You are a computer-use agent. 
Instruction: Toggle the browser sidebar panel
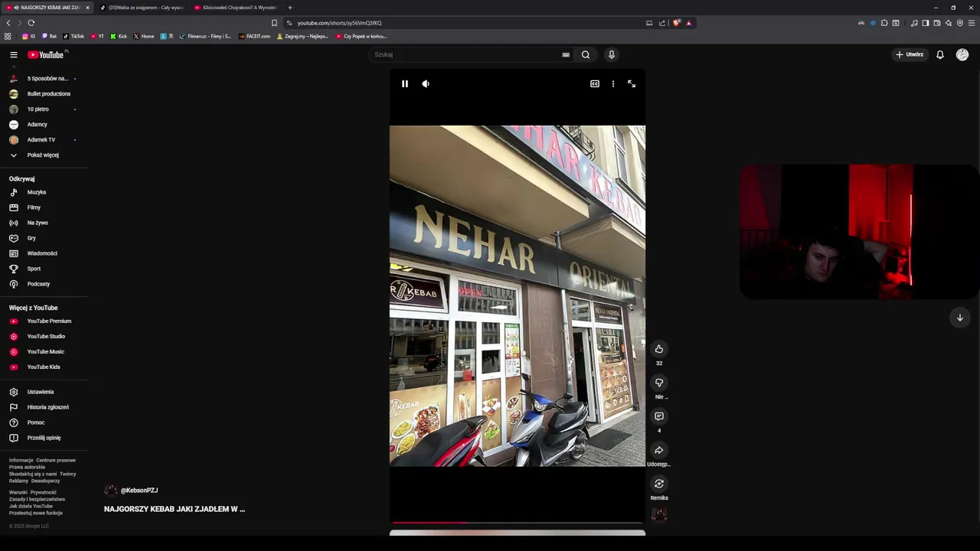coord(925,23)
